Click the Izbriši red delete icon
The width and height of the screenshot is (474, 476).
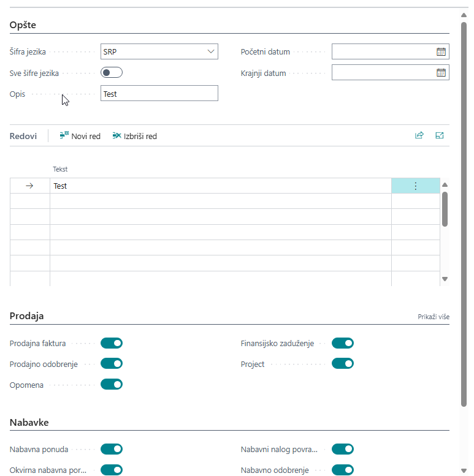click(x=117, y=136)
